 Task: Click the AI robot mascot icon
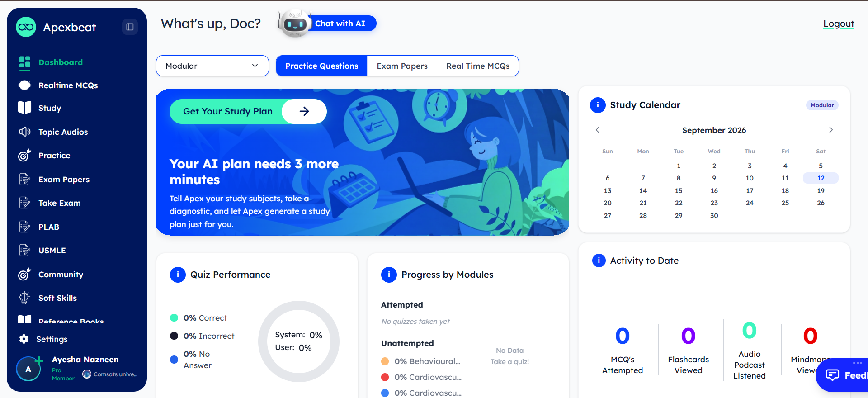click(294, 24)
